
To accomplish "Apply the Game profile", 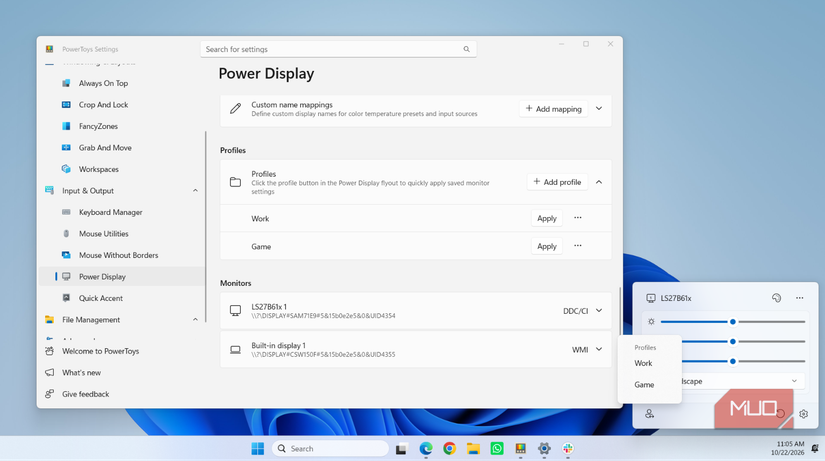I will (547, 246).
